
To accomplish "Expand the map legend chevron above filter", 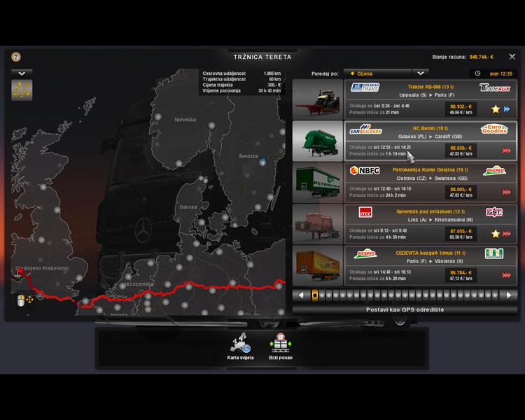I will pos(22,73).
